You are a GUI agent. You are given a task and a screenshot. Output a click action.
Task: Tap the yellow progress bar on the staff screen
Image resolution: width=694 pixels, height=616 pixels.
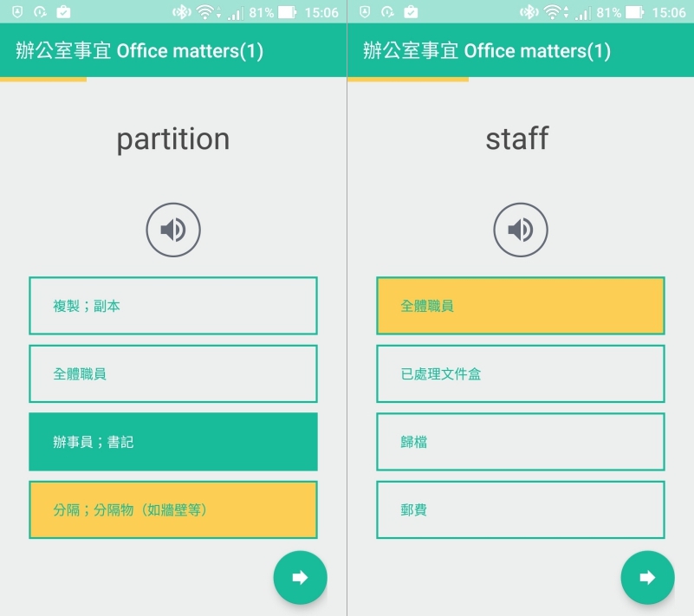coord(408,79)
